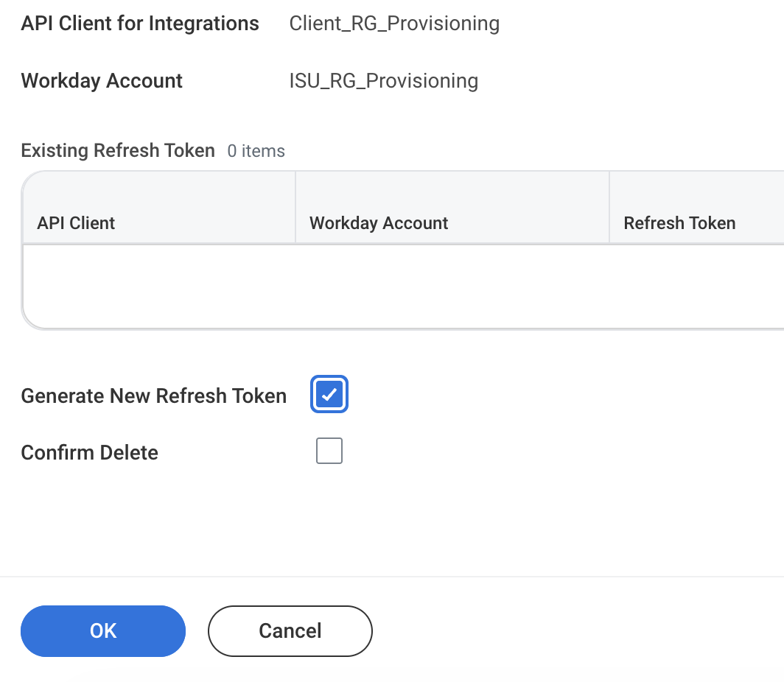Click the ISU_RG_Provisioning account value
Viewport: 784px width, 682px height.
tap(383, 81)
